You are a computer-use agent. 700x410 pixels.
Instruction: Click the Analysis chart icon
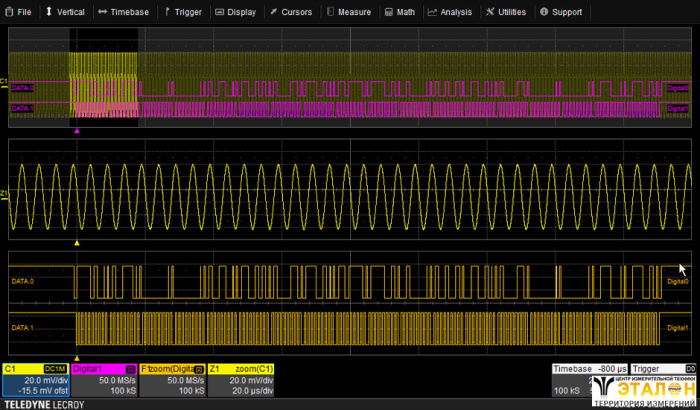432,12
